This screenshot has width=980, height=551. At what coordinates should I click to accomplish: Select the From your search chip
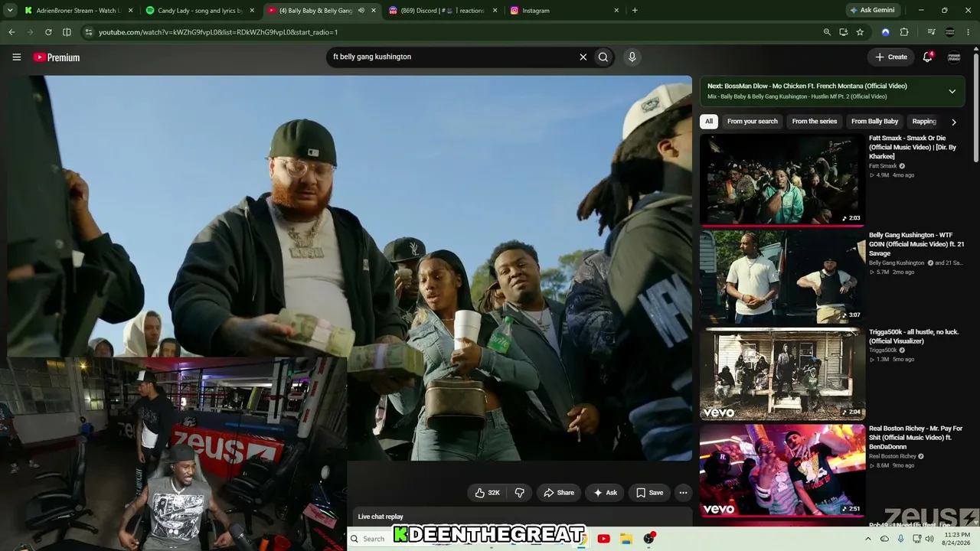tap(752, 122)
